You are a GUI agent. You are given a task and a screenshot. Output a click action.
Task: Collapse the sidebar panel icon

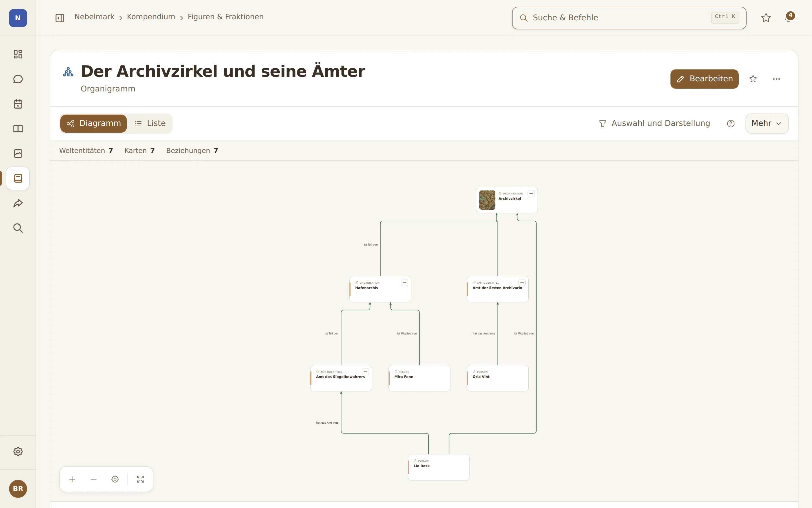click(x=60, y=18)
